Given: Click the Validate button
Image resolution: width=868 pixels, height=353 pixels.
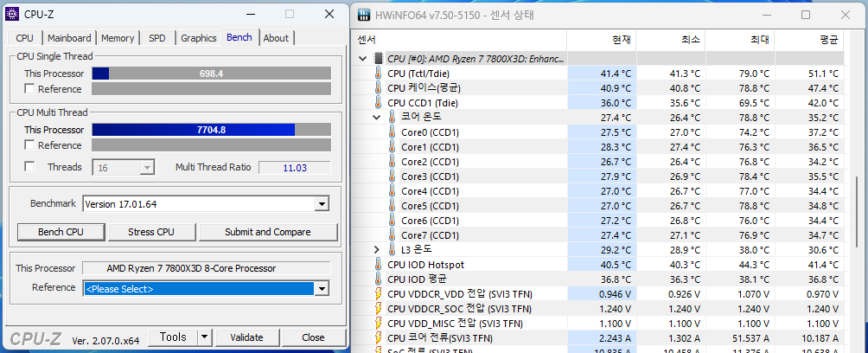Looking at the screenshot, I should [246, 337].
